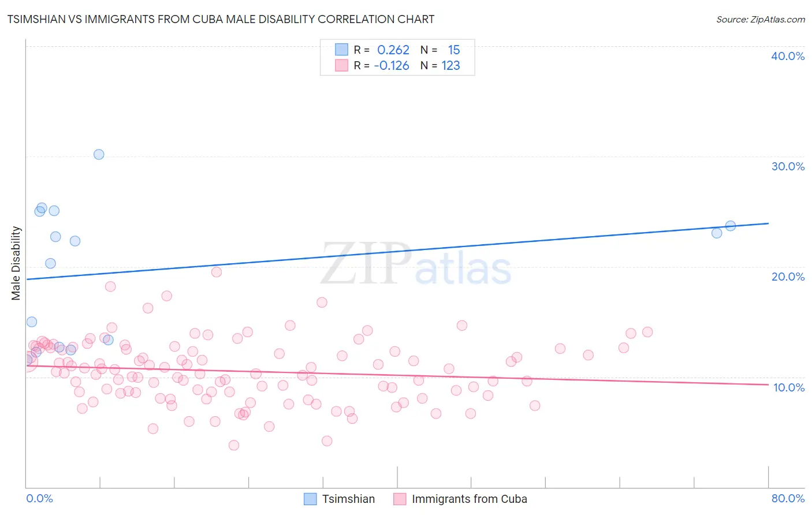Click the ZIPatlas watermark in chart center
This screenshot has width=812, height=515.
pyautogui.click(x=416, y=264)
